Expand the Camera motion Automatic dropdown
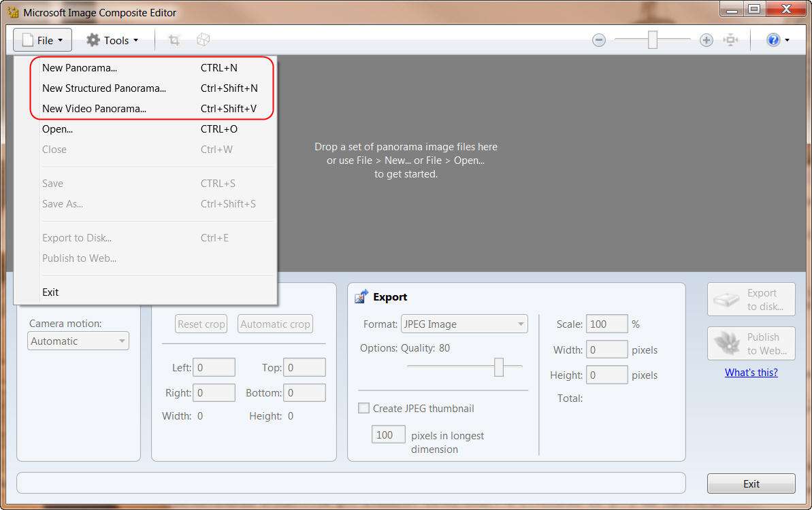This screenshot has width=812, height=510. pos(78,341)
